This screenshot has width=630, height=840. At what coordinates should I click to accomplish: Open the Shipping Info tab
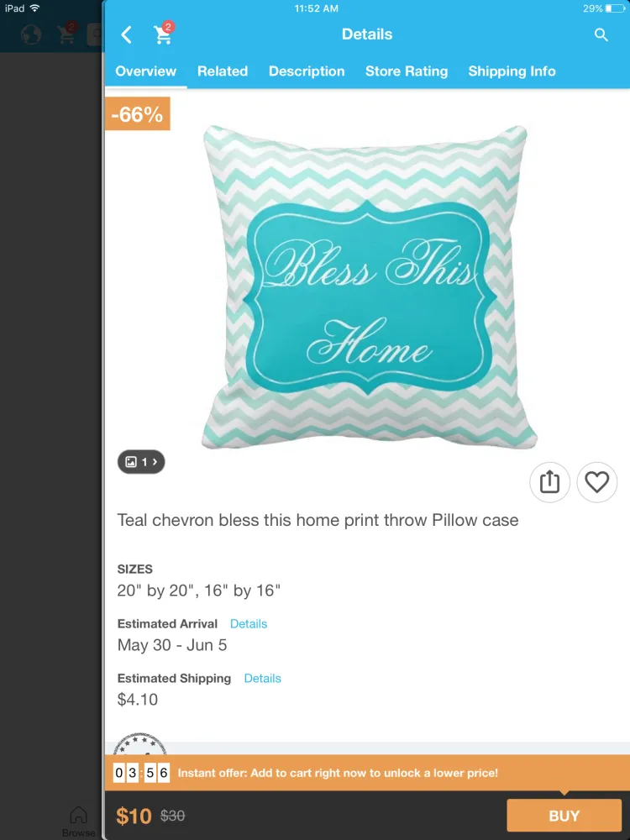512,71
